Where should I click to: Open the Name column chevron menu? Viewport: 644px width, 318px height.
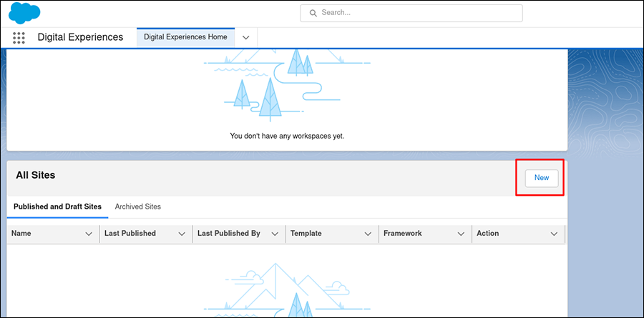(x=89, y=234)
